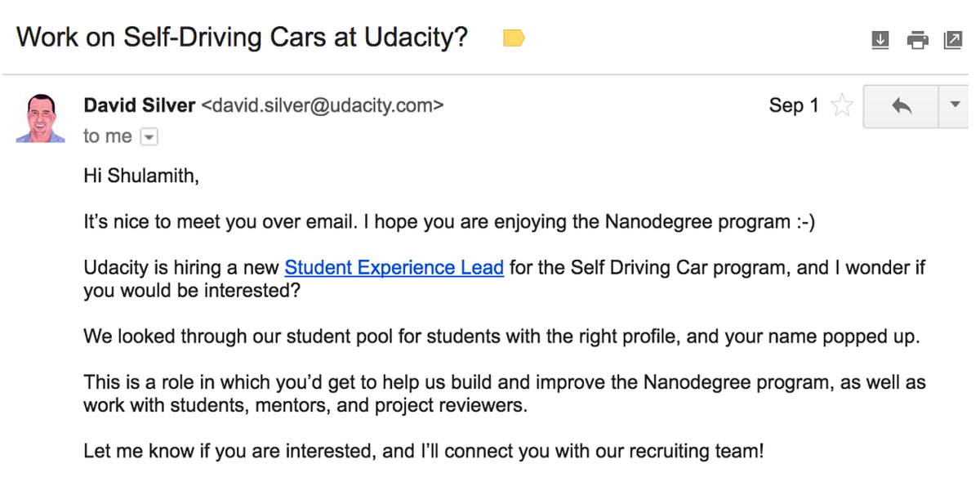Print this email with the printer icon
980x477 pixels.
pyautogui.click(x=917, y=39)
